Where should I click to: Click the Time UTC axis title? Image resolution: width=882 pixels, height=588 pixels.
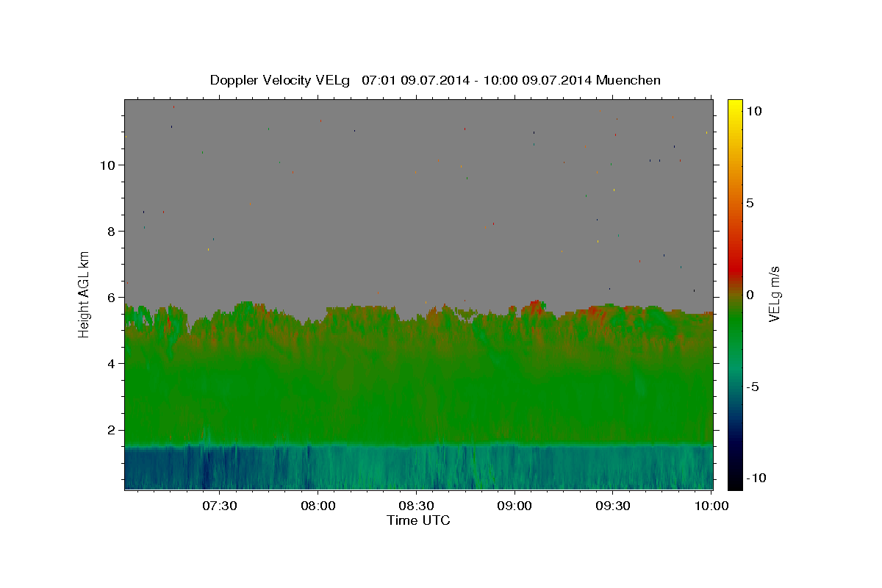(418, 520)
